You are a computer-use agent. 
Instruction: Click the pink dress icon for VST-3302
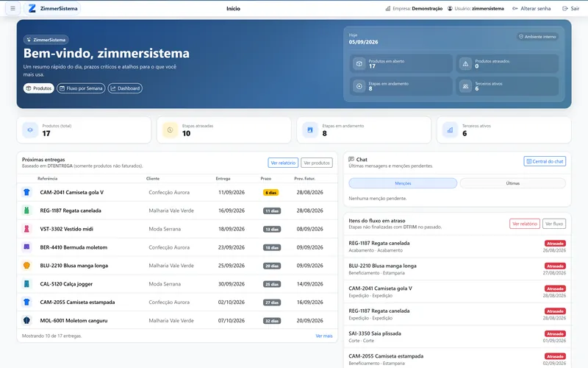[x=26, y=229]
